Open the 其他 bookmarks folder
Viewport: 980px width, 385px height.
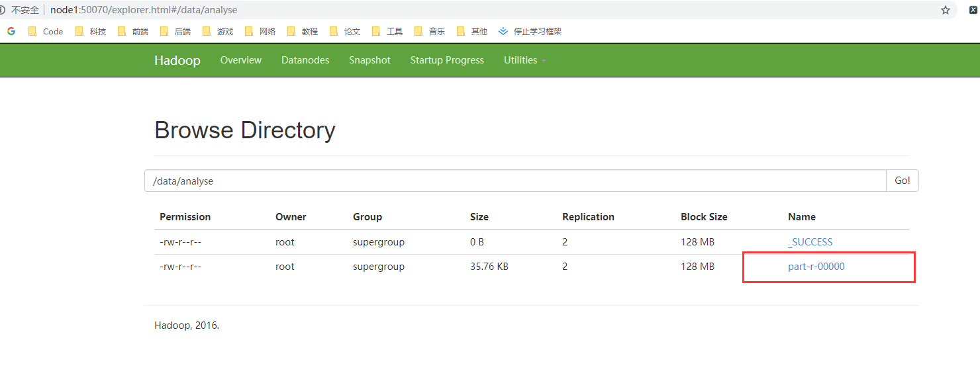pyautogui.click(x=472, y=31)
